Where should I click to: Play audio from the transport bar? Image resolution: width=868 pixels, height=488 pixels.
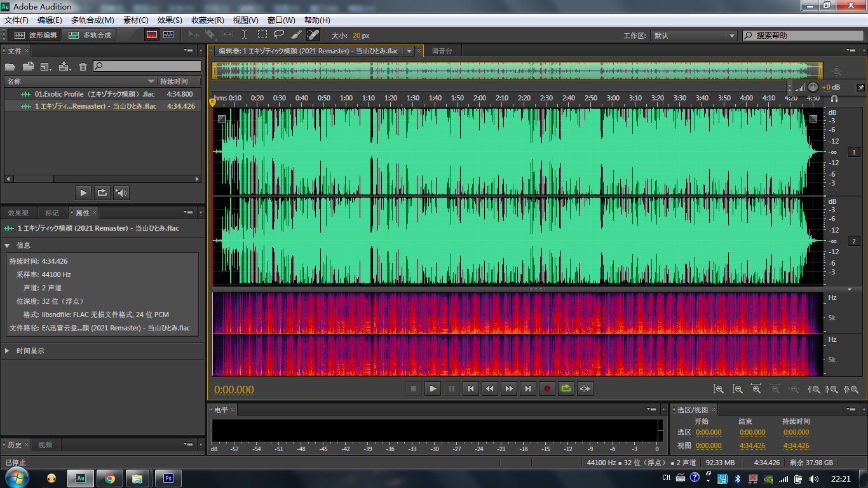point(433,388)
